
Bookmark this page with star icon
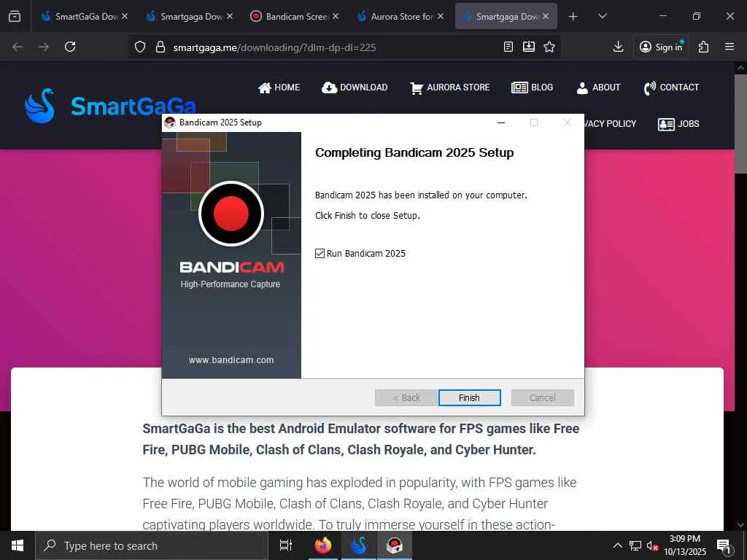click(x=549, y=47)
